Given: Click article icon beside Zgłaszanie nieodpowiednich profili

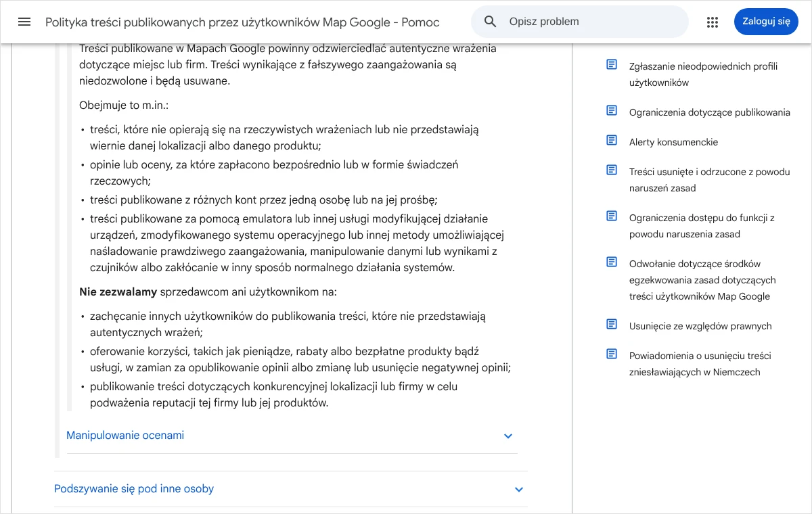Looking at the screenshot, I should (x=612, y=64).
